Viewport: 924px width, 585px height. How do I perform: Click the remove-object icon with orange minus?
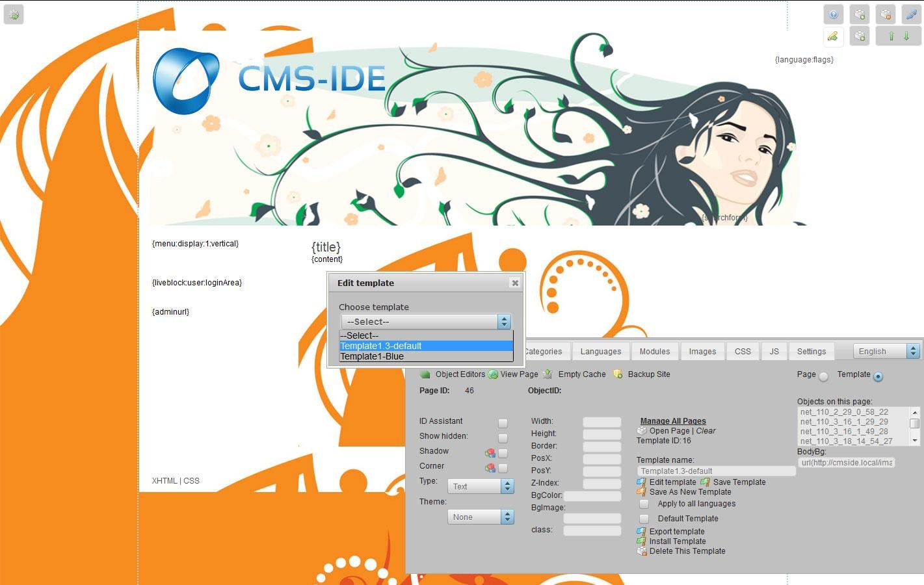(x=886, y=14)
